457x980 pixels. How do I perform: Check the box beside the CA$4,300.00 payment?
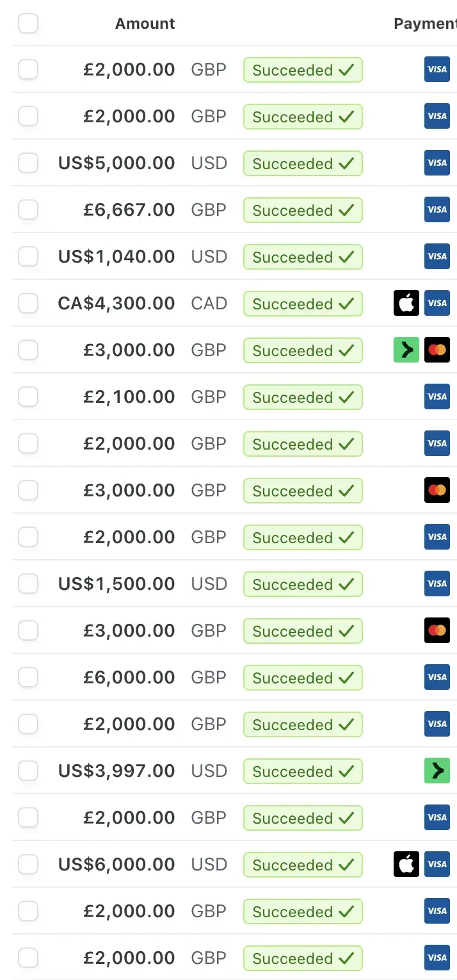pos(28,303)
